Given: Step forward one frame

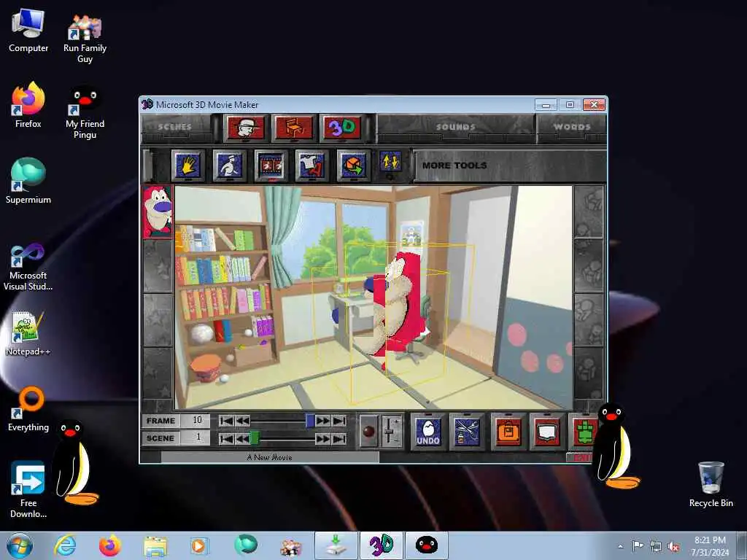Looking at the screenshot, I should (x=323, y=421).
